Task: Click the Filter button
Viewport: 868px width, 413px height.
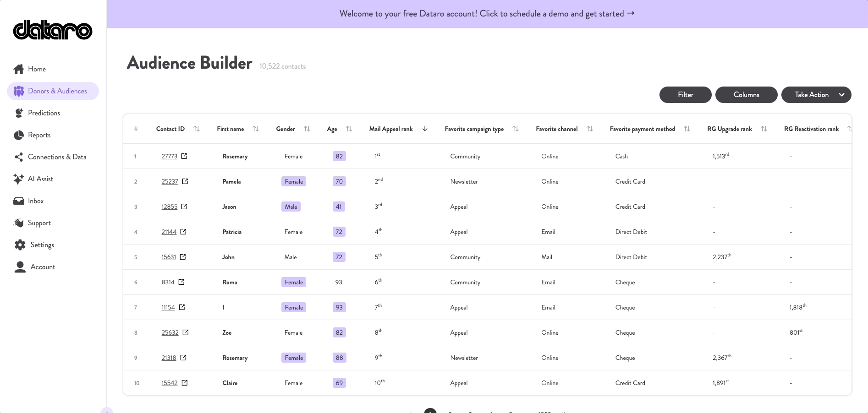Action: pyautogui.click(x=685, y=95)
